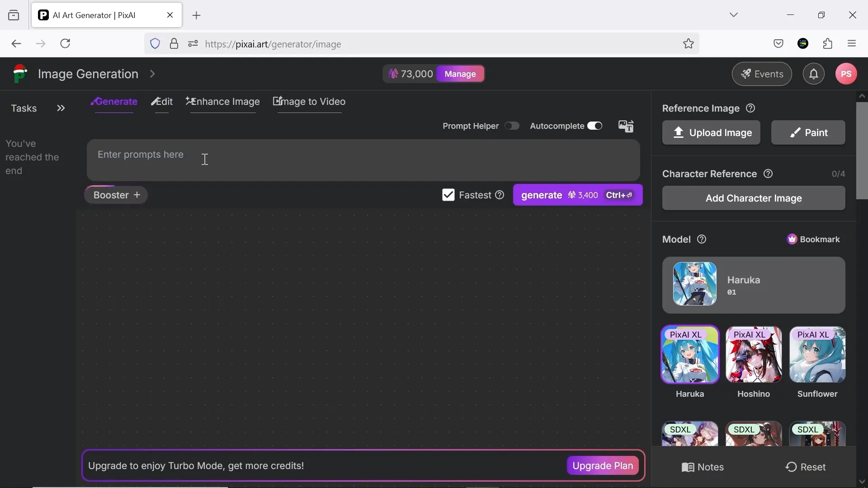Switch to the Edit tab
Image resolution: width=868 pixels, height=488 pixels.
[x=162, y=102]
